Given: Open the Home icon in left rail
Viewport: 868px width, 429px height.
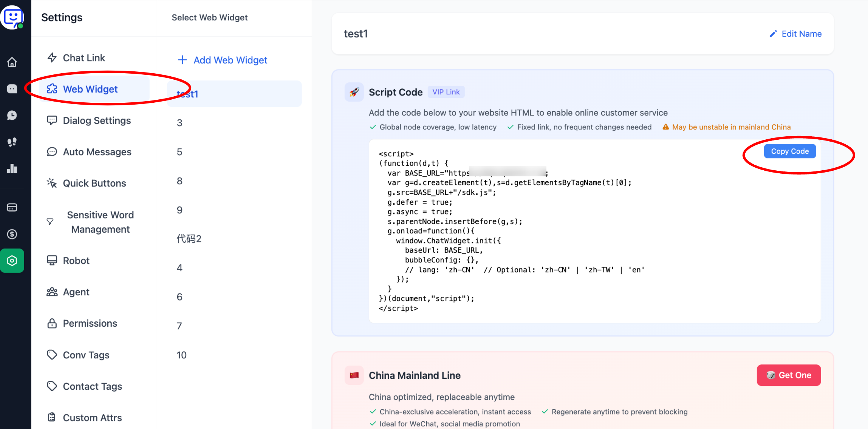Looking at the screenshot, I should (x=12, y=62).
